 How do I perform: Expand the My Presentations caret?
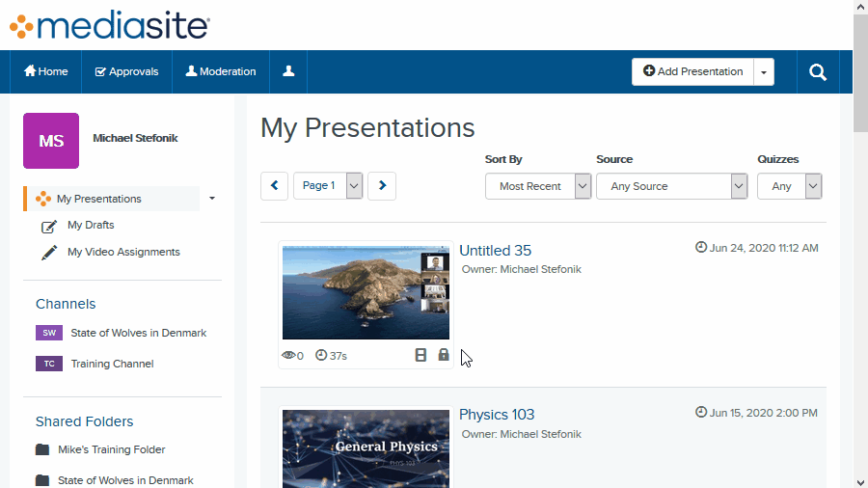(x=212, y=198)
